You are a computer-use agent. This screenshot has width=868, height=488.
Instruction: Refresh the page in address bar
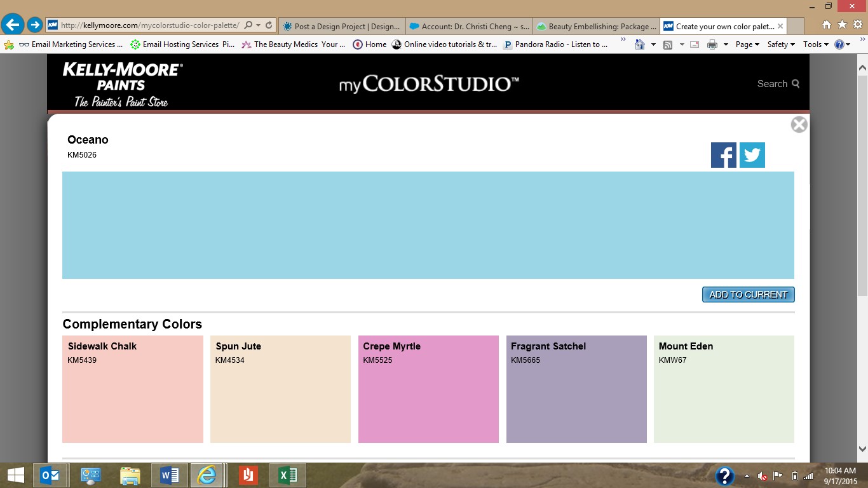coord(269,25)
